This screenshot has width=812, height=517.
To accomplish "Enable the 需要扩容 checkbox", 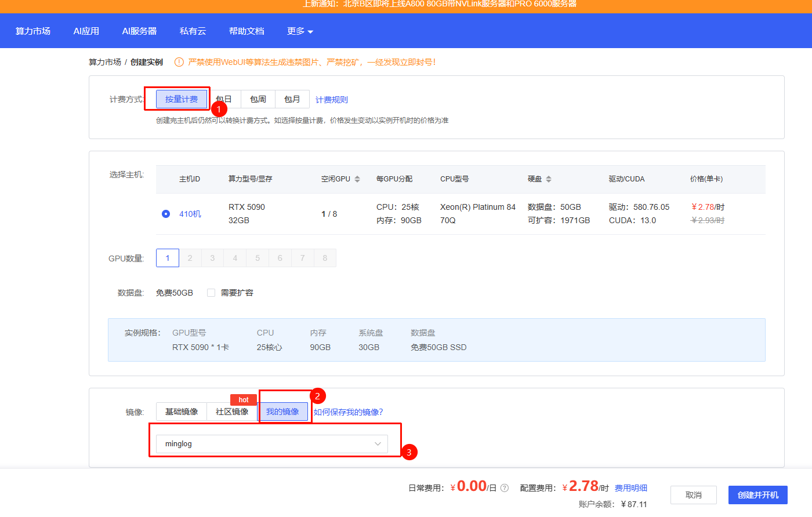I will pos(211,293).
